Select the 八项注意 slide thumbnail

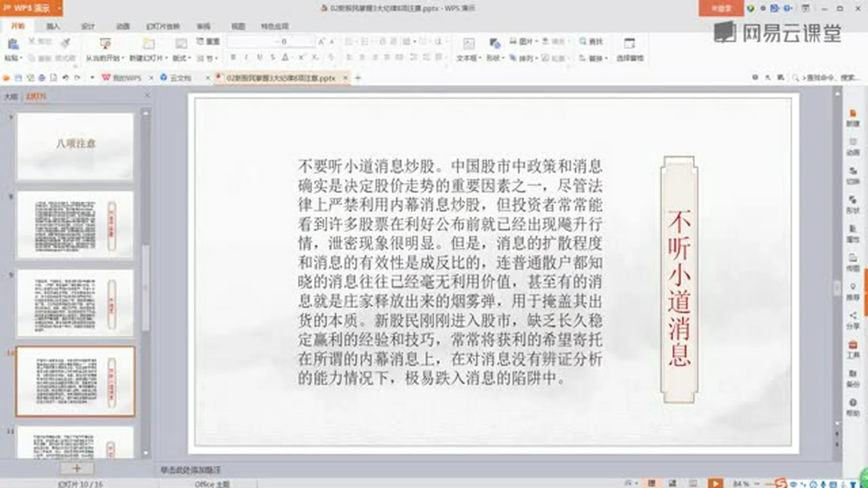coord(76,146)
